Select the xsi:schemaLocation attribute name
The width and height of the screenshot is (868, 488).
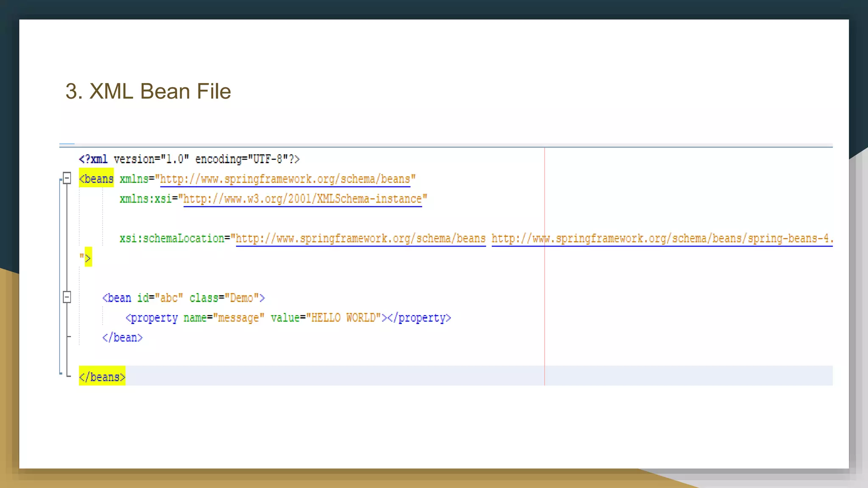coord(172,239)
